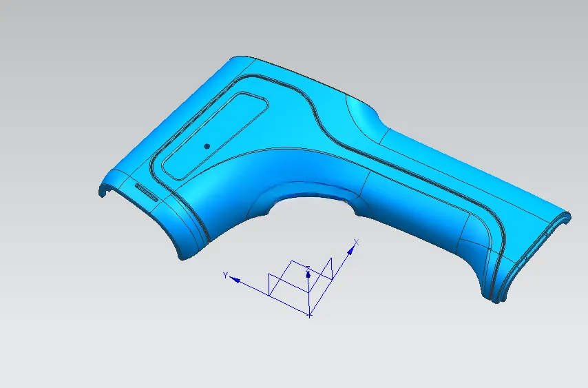Click the 'X' axis label
Screen dimensions: 588x388
point(356,243)
